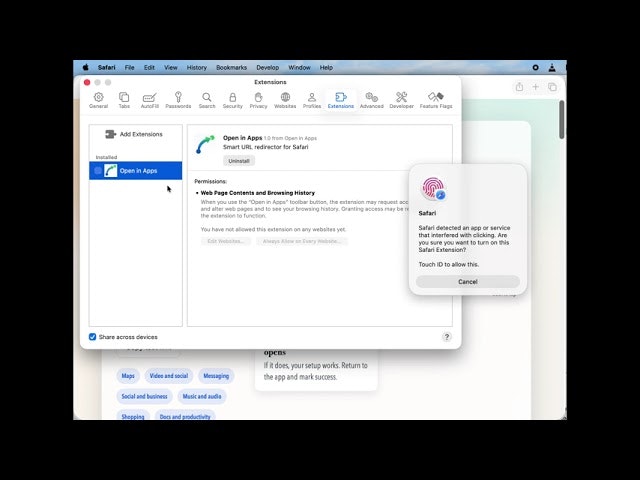Click the Web Page Contents and Browsing History heading
Image resolution: width=640 pixels, height=480 pixels.
point(258,193)
